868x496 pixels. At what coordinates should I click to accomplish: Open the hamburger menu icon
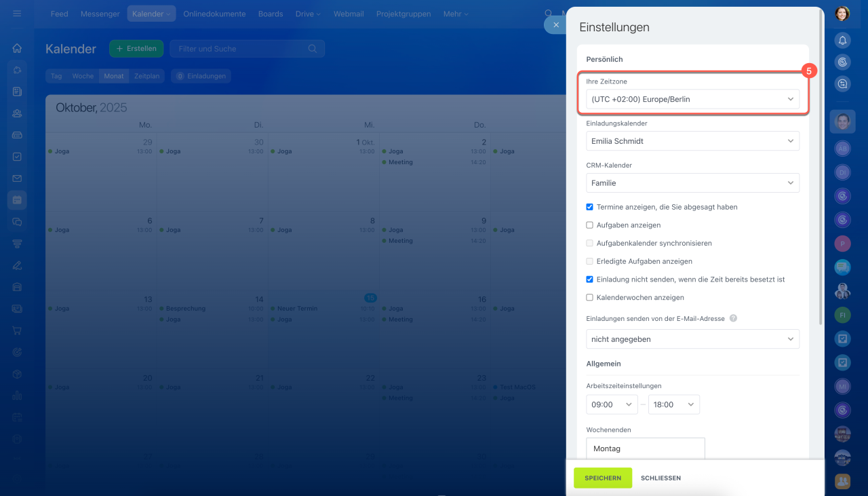click(x=17, y=14)
